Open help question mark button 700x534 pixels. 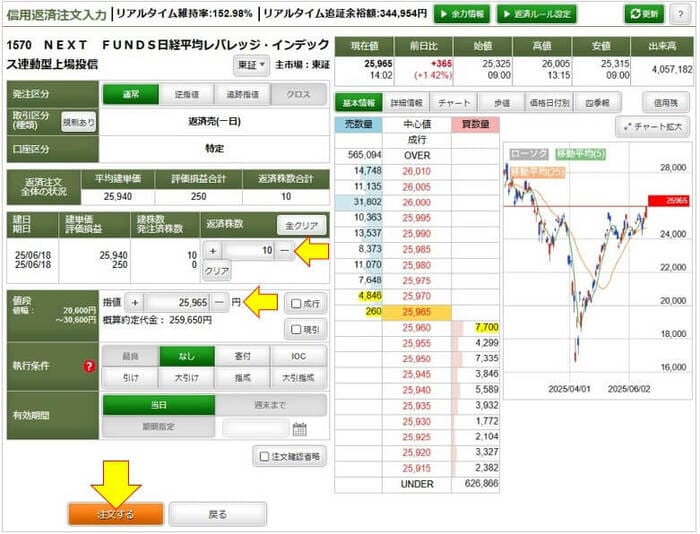(x=680, y=14)
